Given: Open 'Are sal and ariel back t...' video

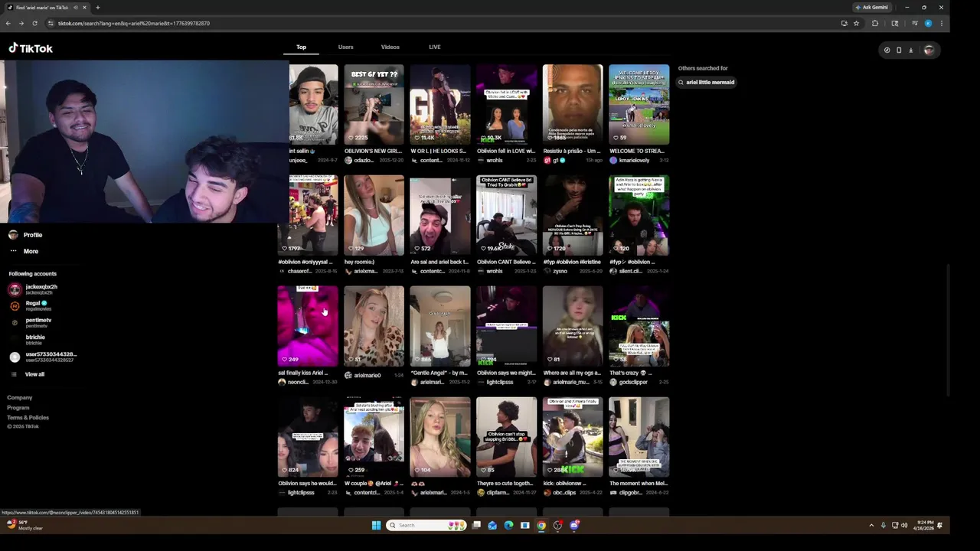Looking at the screenshot, I should click(440, 215).
